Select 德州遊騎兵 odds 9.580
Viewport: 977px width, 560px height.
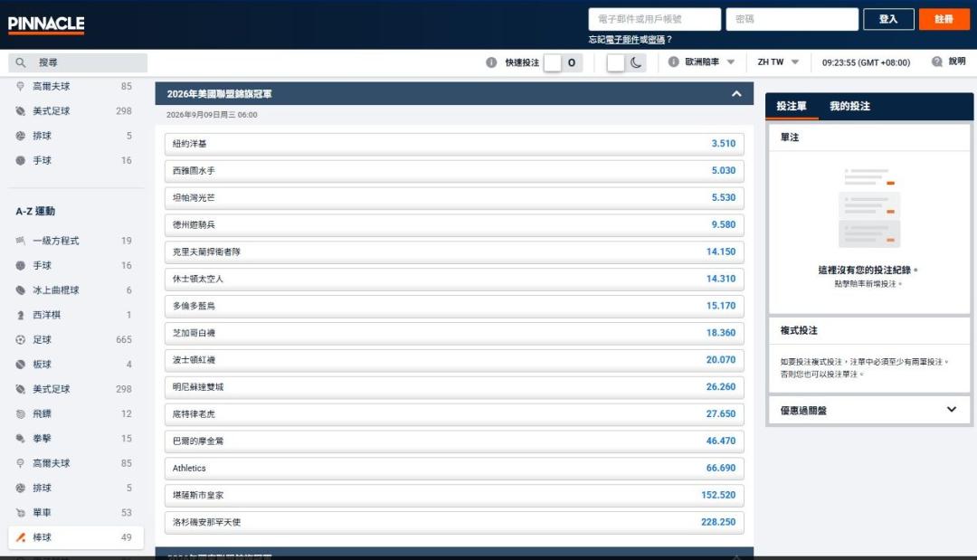(454, 225)
